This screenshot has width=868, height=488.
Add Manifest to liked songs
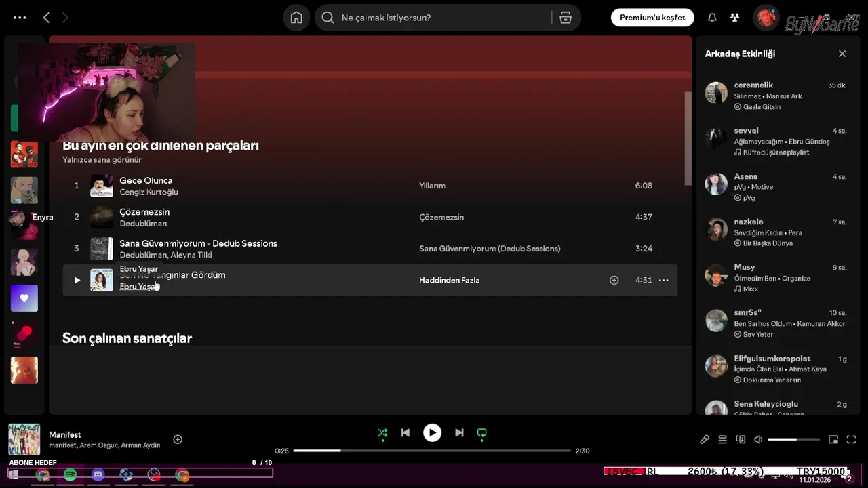178,439
